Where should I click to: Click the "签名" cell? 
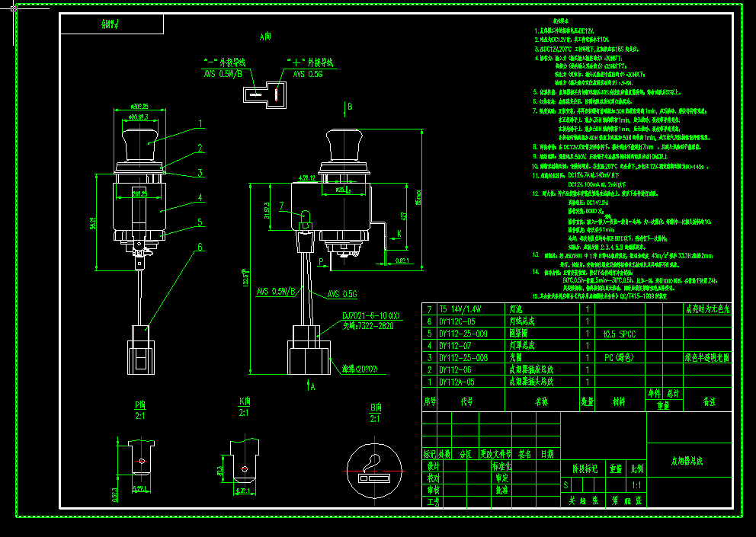coord(524,454)
